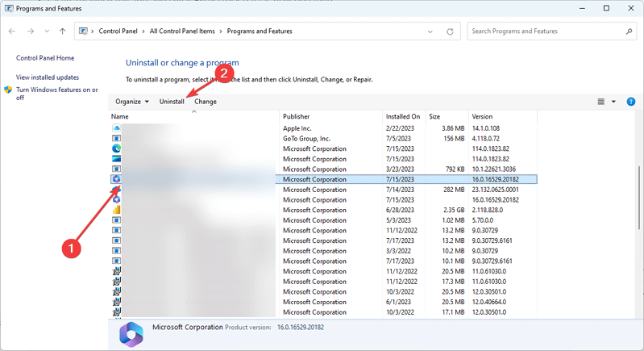
Task: Refresh the Programs and Features list
Action: (450, 31)
